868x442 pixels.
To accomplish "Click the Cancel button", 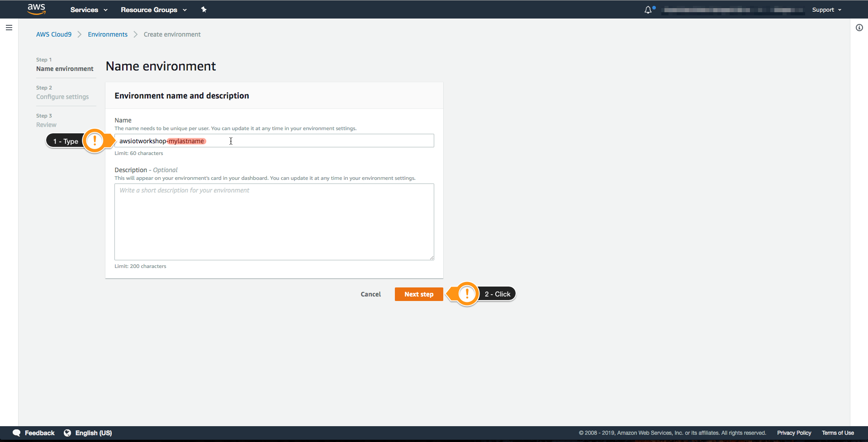I will coord(371,294).
